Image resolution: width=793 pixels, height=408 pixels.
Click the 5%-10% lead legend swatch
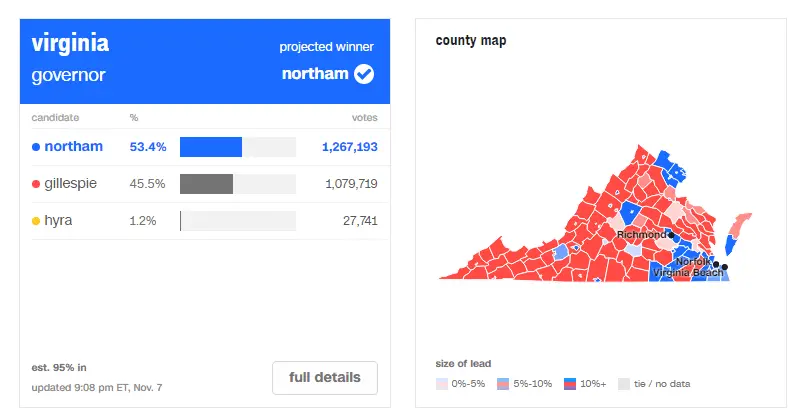506,383
